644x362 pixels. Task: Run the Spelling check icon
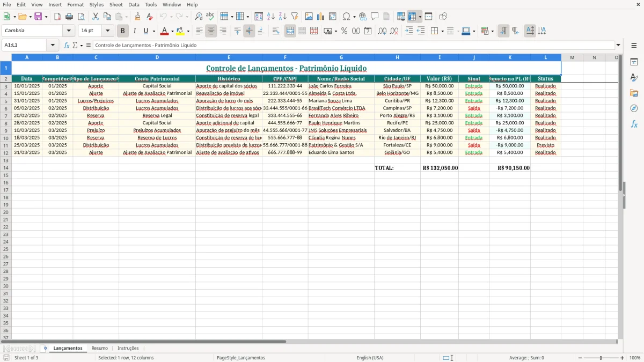pos(210,17)
